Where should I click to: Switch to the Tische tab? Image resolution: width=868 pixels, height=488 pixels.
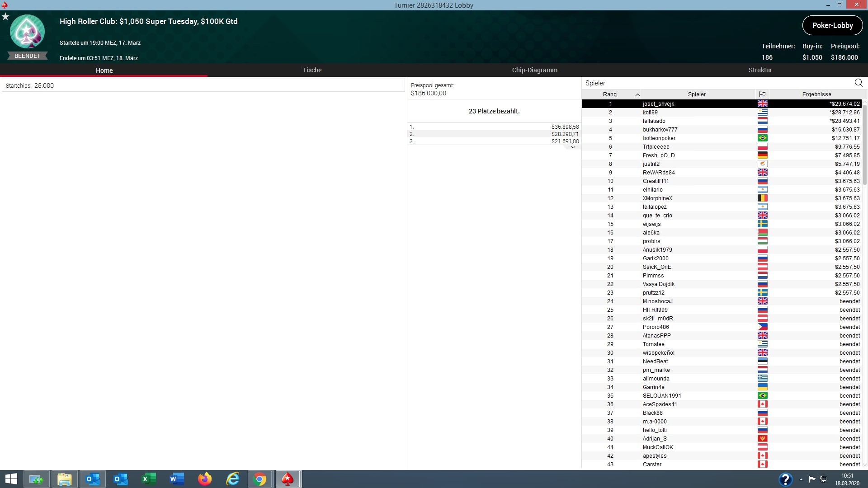(x=312, y=70)
